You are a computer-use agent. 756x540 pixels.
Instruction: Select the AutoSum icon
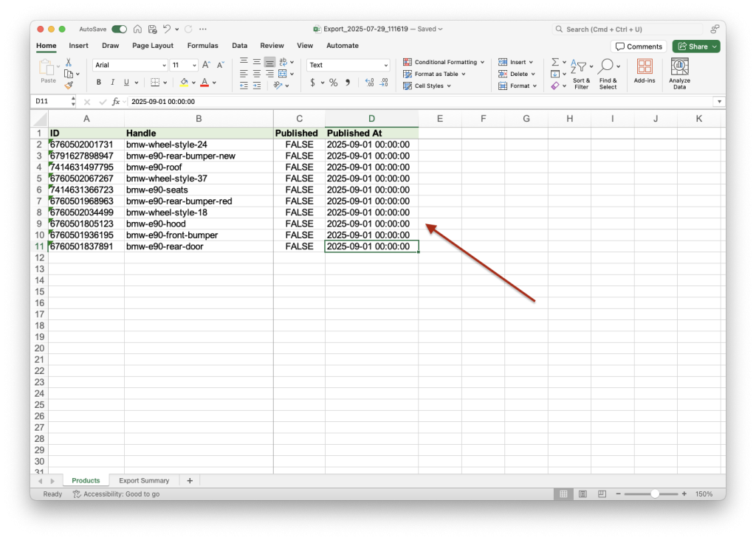click(555, 62)
